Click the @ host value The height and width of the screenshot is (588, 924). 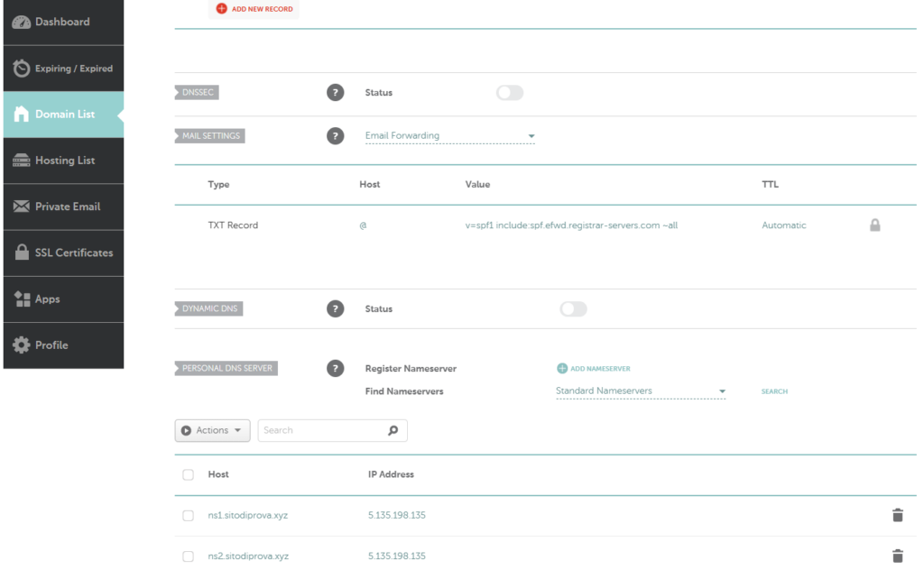pos(363,225)
